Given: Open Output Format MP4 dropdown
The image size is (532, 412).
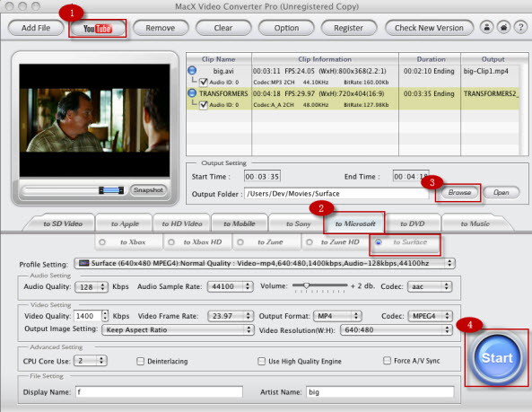Looking at the screenshot, I should coord(337,316).
